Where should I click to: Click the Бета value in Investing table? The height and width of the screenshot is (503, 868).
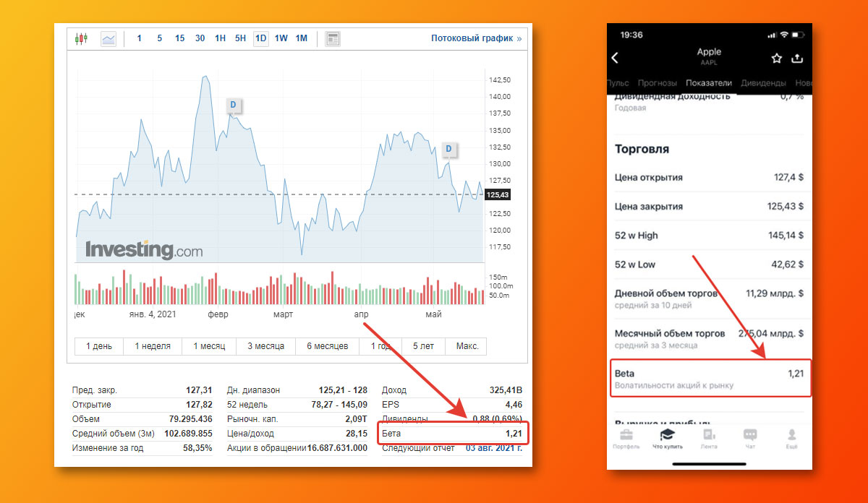514,433
